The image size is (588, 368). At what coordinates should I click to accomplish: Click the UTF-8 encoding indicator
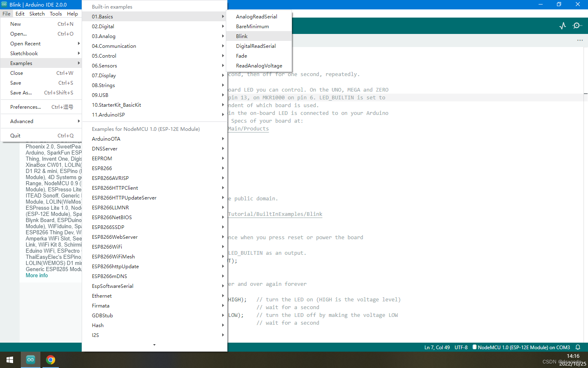click(x=461, y=347)
